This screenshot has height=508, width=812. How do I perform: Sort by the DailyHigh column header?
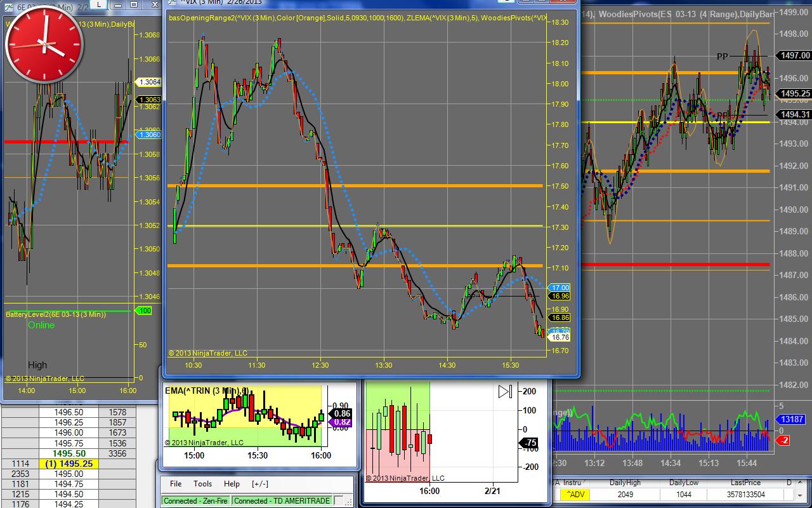point(624,483)
